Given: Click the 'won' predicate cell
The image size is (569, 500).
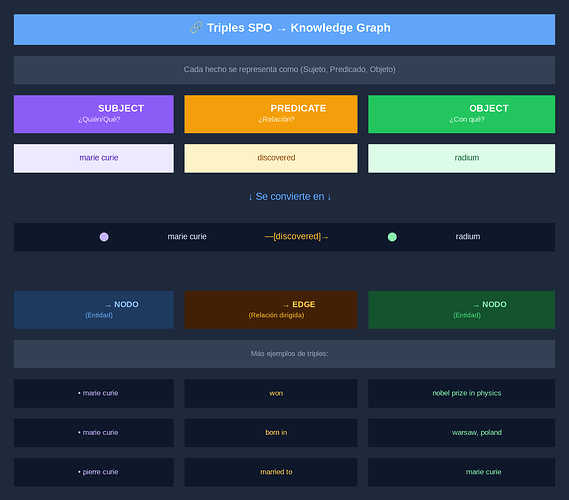Looking at the screenshot, I should [x=271, y=393].
